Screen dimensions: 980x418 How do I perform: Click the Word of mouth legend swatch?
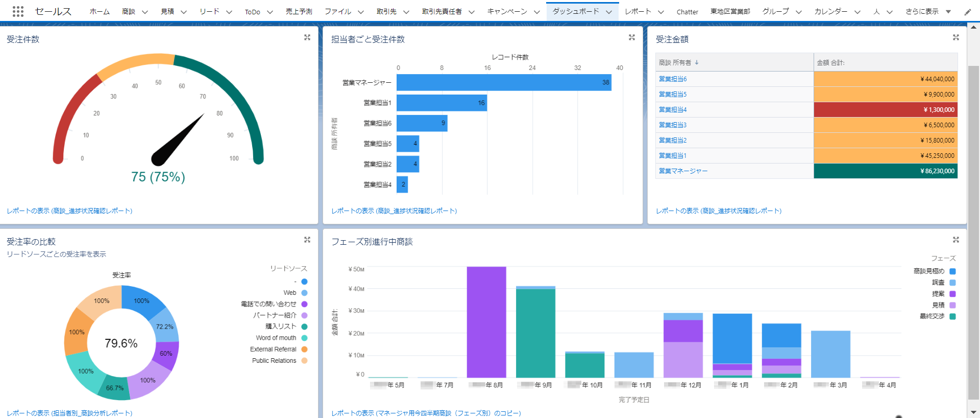[304, 338]
